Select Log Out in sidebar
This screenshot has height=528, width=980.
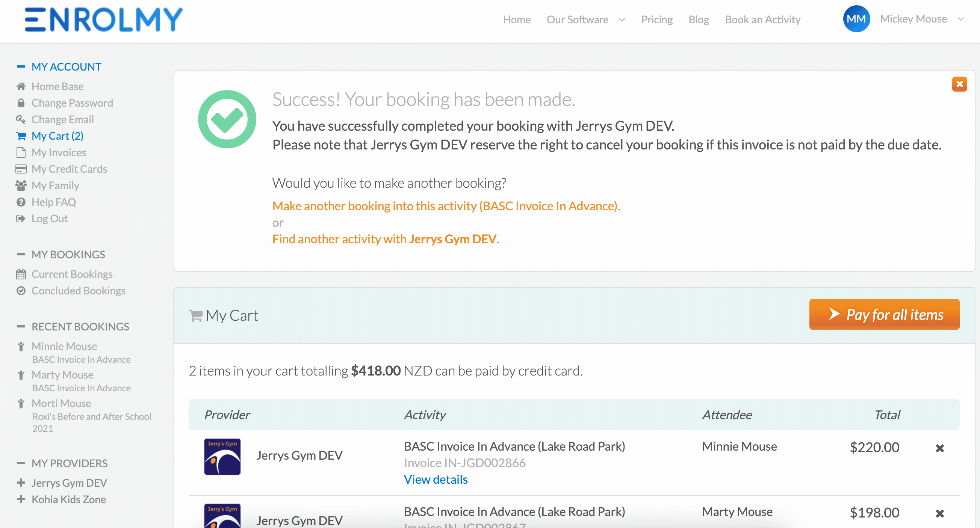(50, 219)
